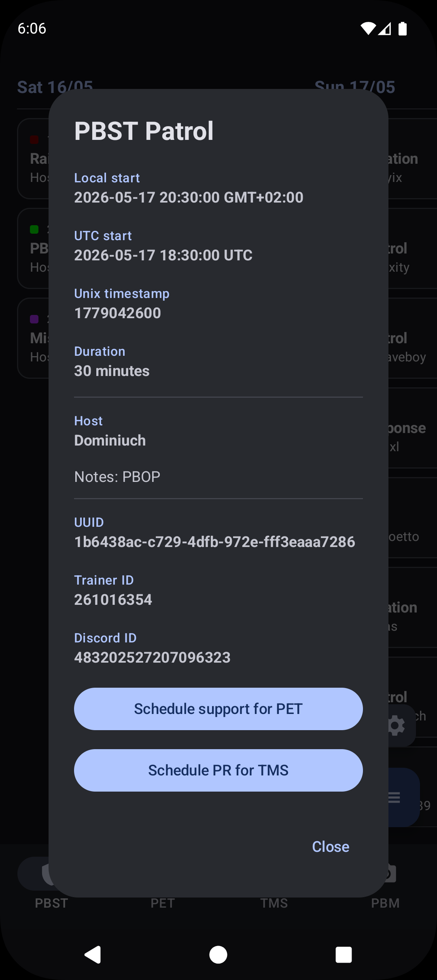Tap the Wi-Fi status icon
437x980 pixels.
[x=368, y=29]
